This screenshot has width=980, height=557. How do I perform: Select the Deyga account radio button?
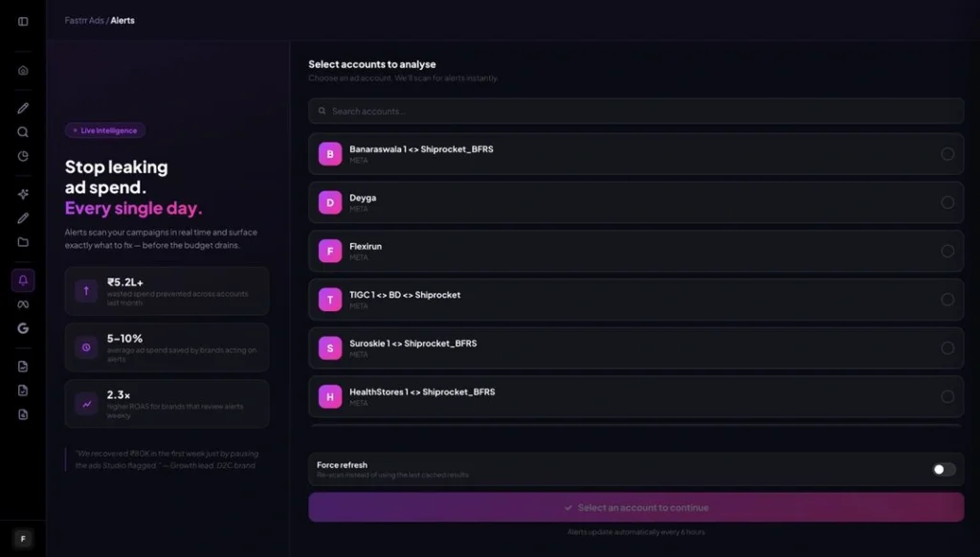[x=947, y=203]
